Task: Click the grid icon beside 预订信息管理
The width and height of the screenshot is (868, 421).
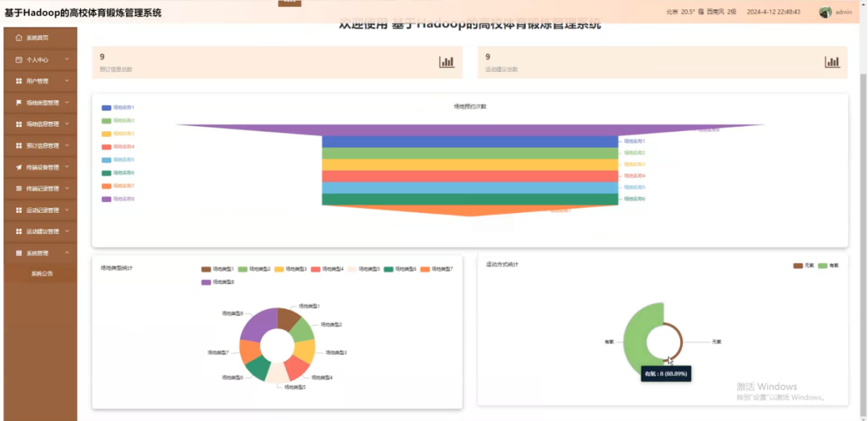Action: coord(19,146)
